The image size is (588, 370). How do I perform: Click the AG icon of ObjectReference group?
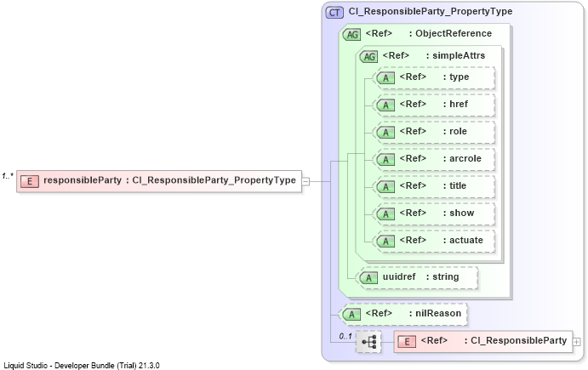pos(351,35)
